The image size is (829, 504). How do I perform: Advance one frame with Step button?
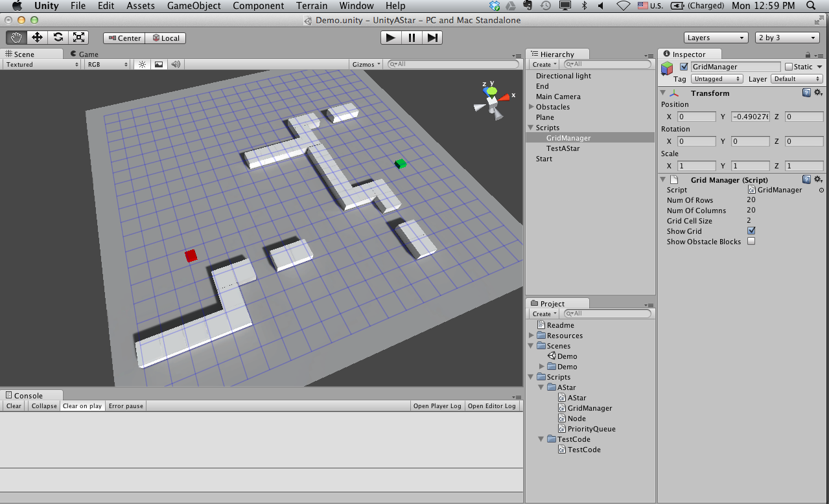432,38
